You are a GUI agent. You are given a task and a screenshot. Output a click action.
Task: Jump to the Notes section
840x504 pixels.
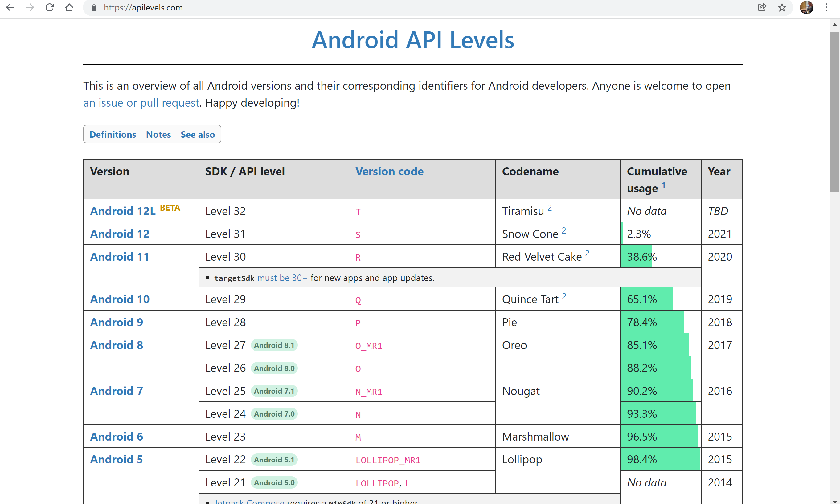pyautogui.click(x=158, y=135)
